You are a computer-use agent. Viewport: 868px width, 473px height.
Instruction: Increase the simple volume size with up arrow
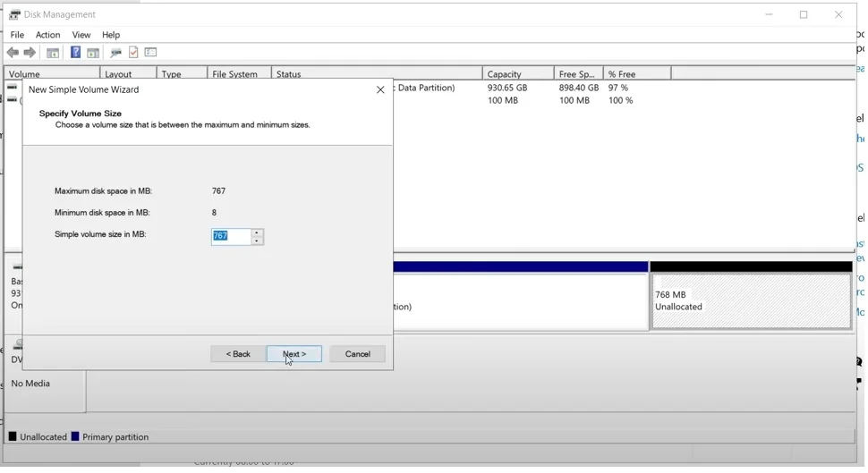click(256, 232)
